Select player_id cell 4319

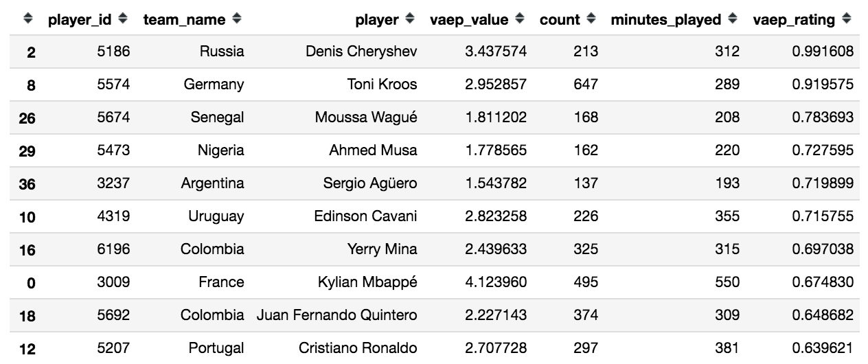click(x=113, y=216)
